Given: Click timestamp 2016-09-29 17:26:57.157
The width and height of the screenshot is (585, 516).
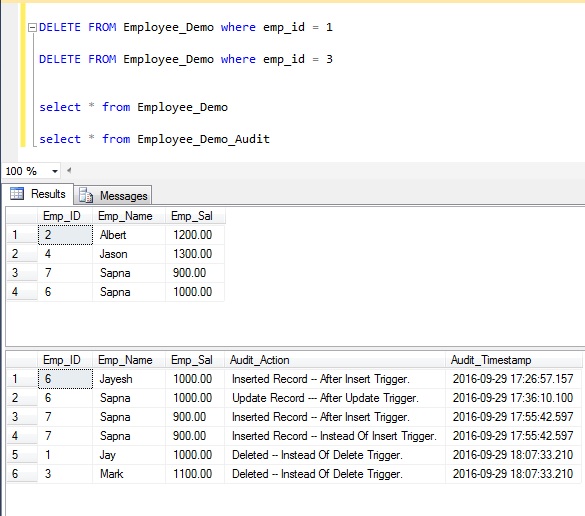Looking at the screenshot, I should click(514, 379).
